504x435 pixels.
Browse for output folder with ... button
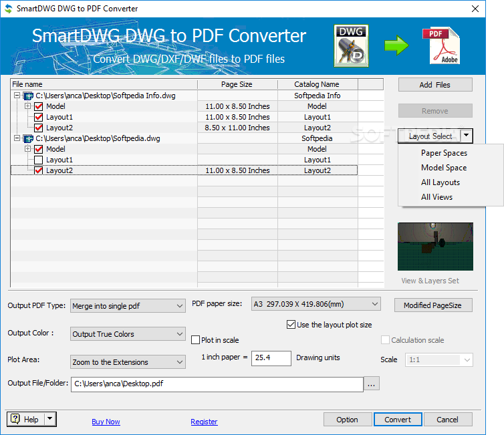(x=371, y=384)
